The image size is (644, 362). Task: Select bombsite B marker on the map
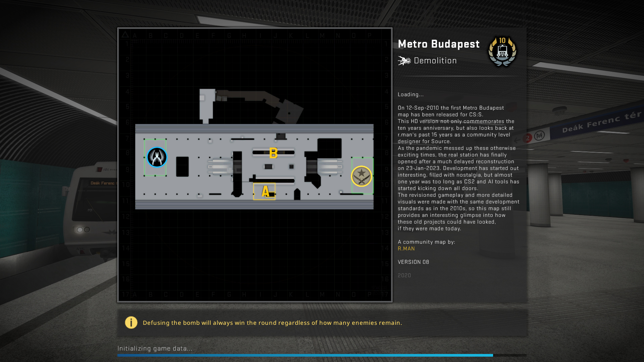click(x=273, y=153)
